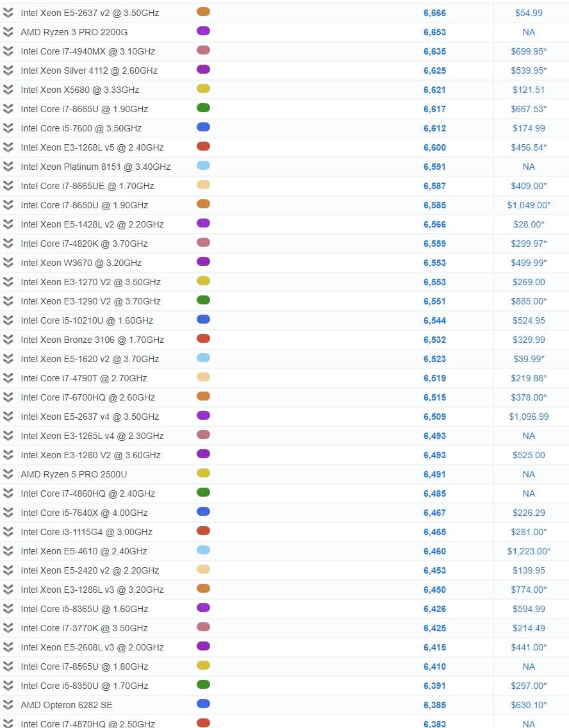The height and width of the screenshot is (728, 569).
Task: Expand Intel Core i5-8350U row chevron
Action: point(8,686)
